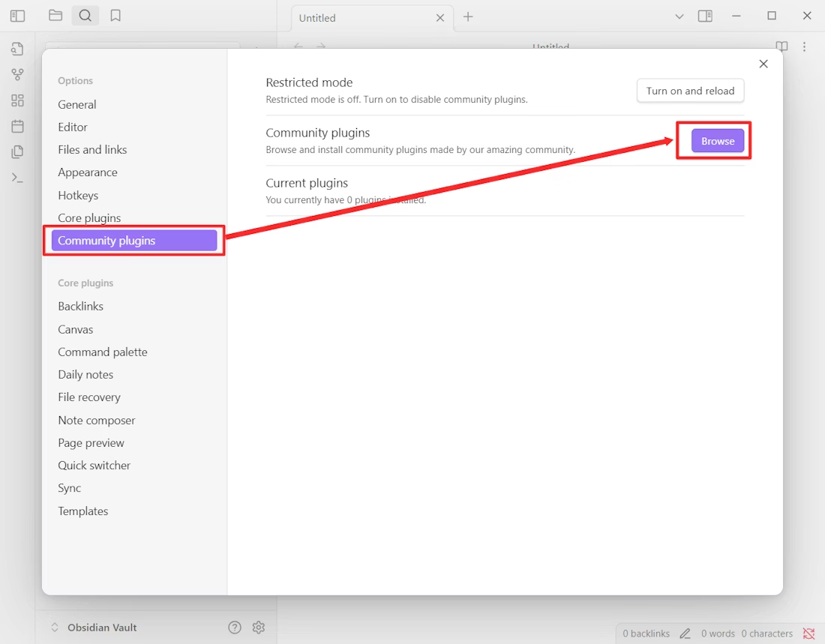The image size is (825, 644).
Task: Open the command palette terminal icon
Action: point(17,178)
